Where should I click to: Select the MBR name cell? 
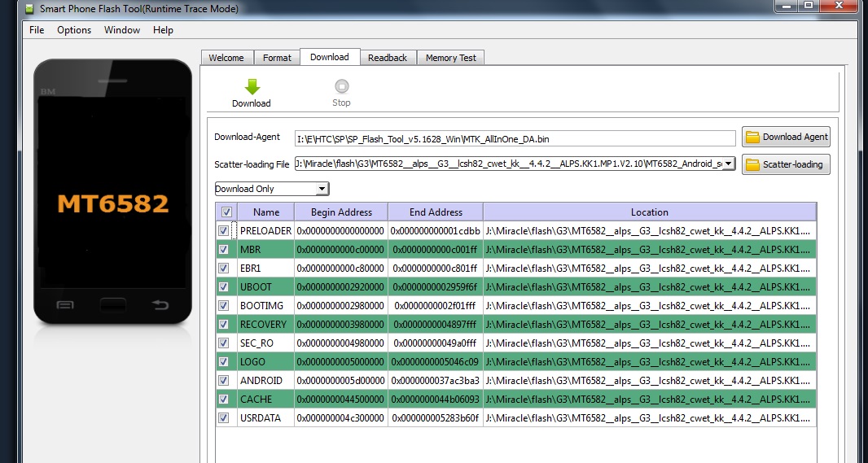[265, 250]
